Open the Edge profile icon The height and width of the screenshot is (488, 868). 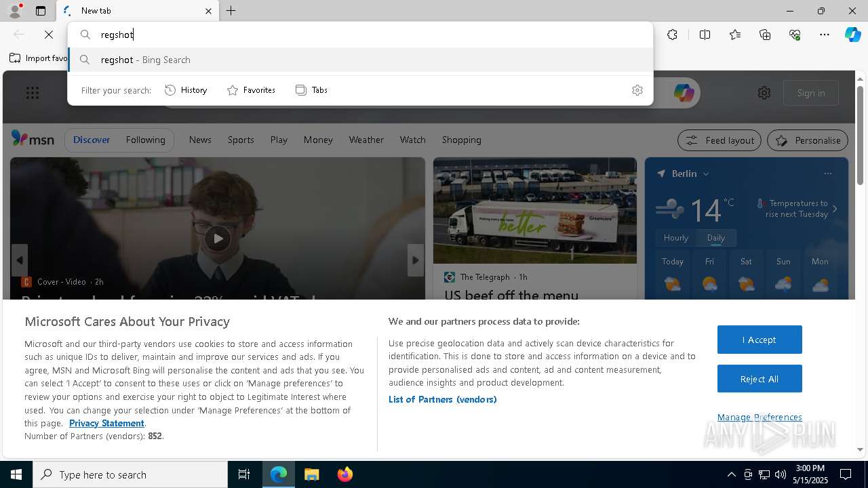(14, 11)
